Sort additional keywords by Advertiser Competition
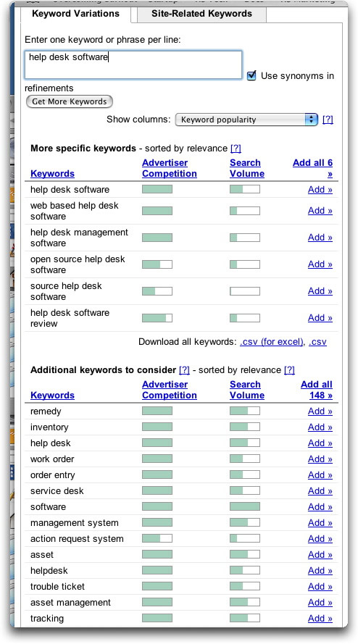 coord(170,390)
